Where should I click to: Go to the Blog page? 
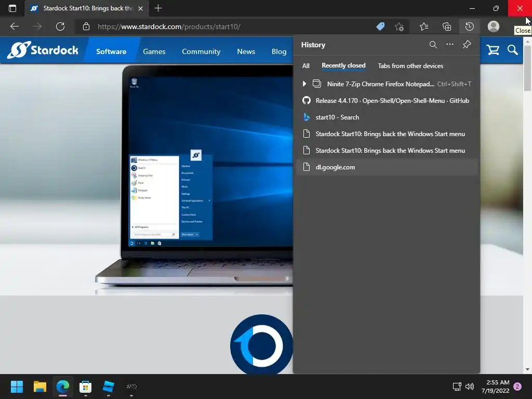(279, 51)
